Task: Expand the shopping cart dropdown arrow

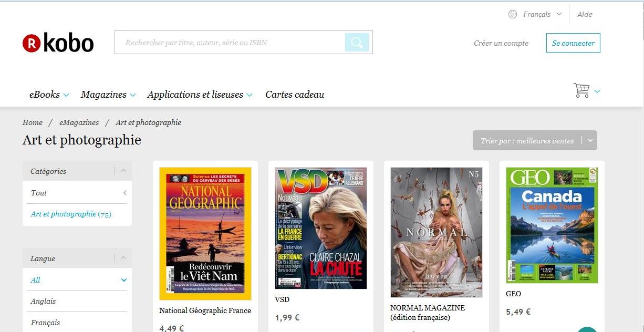Action: click(x=597, y=91)
